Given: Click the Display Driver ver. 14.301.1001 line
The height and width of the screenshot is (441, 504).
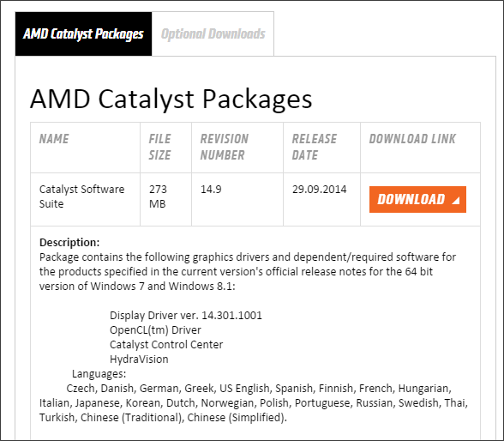Looking at the screenshot, I should pos(186,315).
